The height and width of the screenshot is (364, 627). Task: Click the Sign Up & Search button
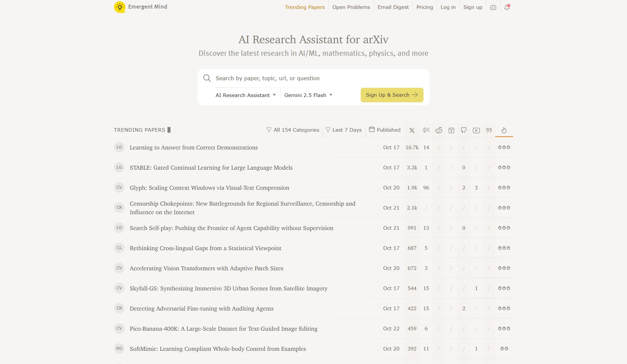[x=392, y=95]
